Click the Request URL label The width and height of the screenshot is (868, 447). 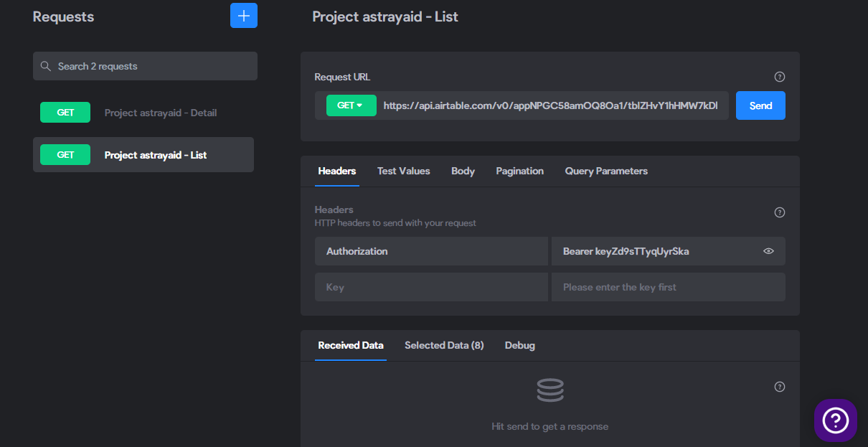point(343,77)
